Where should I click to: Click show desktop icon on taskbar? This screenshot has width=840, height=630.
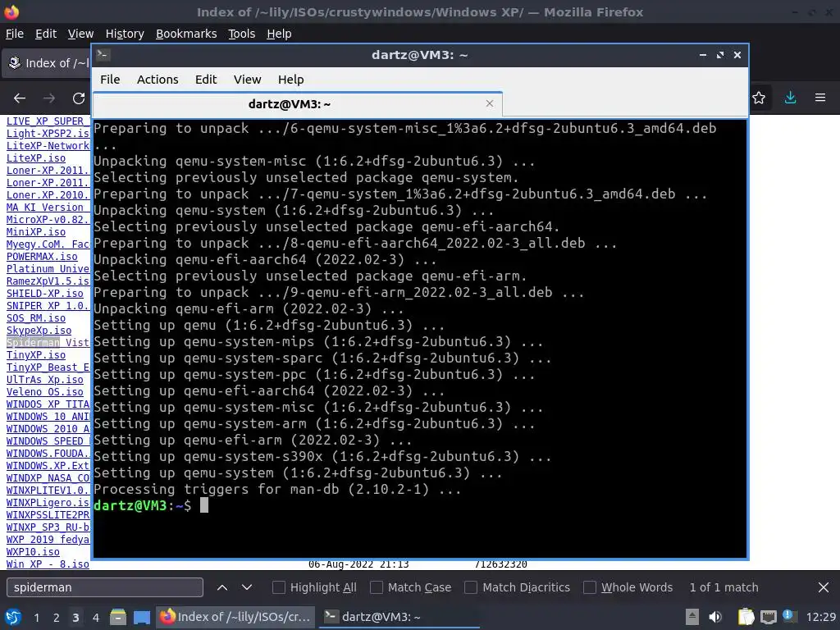click(141, 617)
